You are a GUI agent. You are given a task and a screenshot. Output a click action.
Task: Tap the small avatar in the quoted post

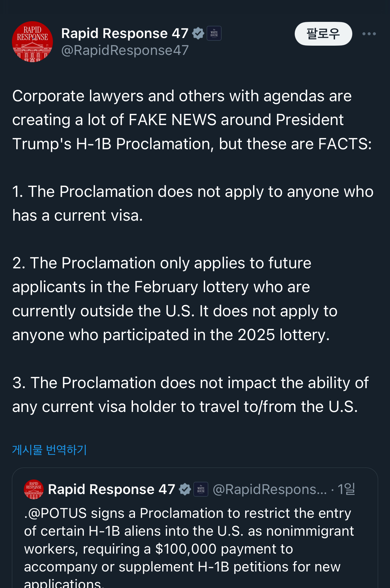pyautogui.click(x=34, y=489)
